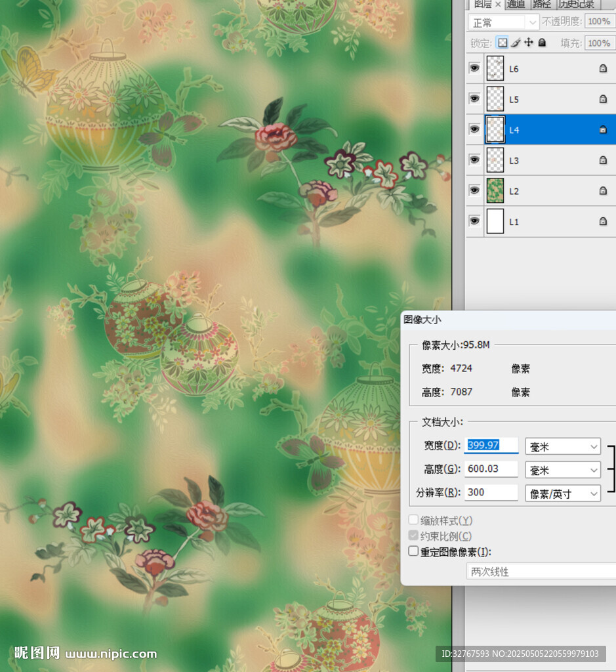Close the 图层 tab with its x

coord(498,5)
